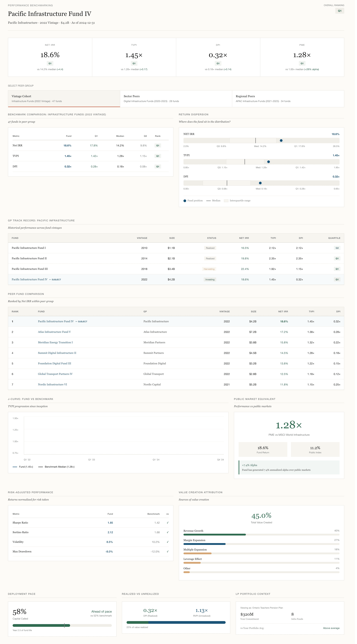Click the DPI dispersion fund dot
357x644 pixels.
[x=260, y=183]
